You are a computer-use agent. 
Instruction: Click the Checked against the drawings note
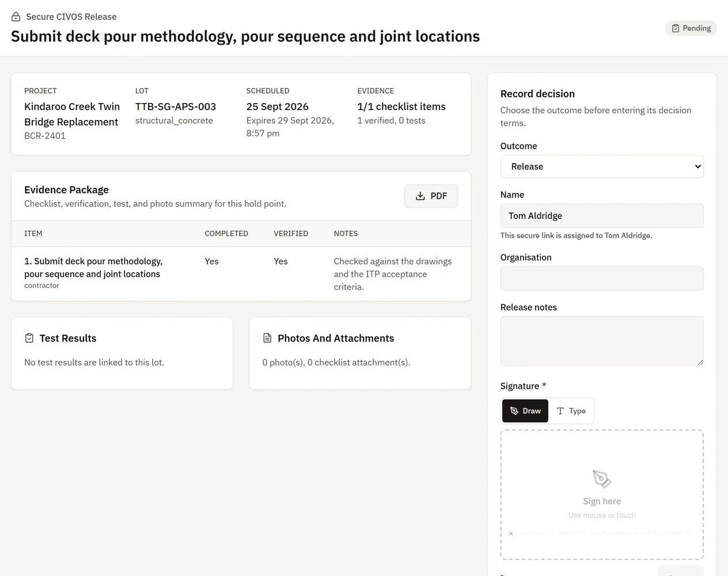coord(393,274)
